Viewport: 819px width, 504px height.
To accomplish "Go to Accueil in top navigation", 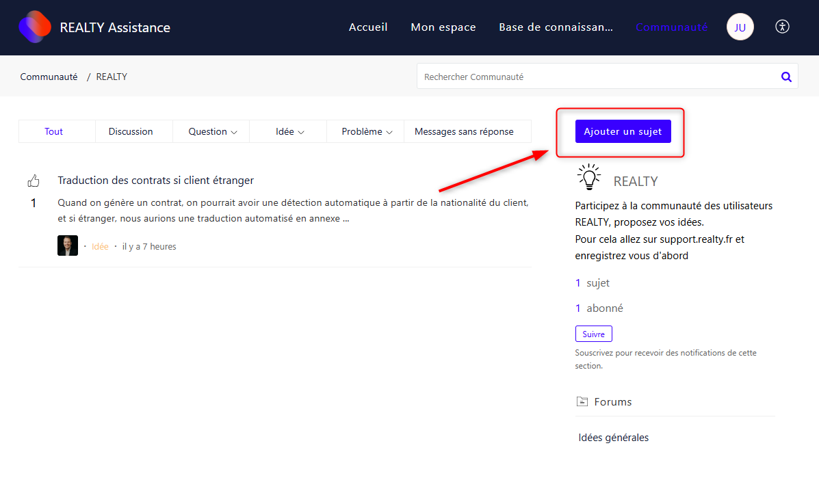I will pos(368,27).
